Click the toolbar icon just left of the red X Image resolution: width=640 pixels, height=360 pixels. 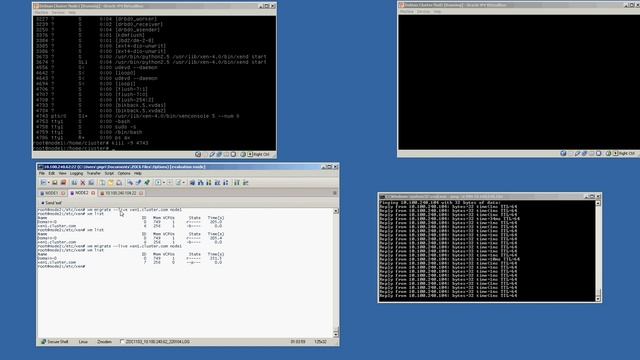[74, 182]
